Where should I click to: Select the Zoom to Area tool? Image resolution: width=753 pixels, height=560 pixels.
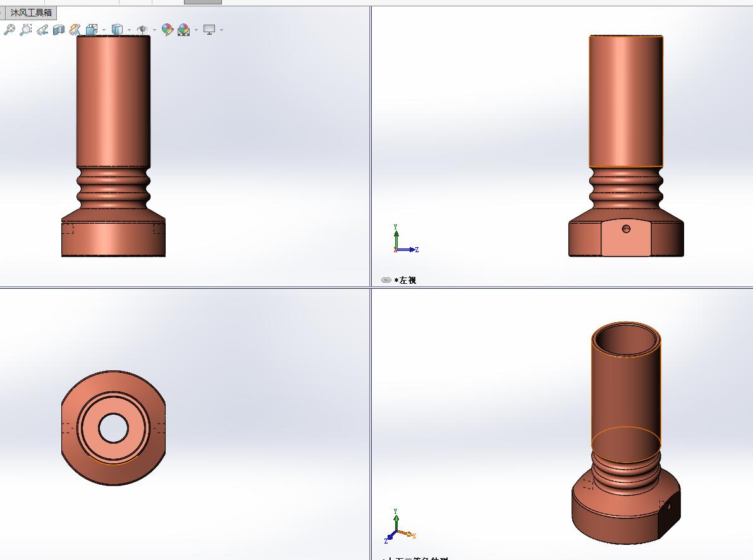[x=26, y=30]
